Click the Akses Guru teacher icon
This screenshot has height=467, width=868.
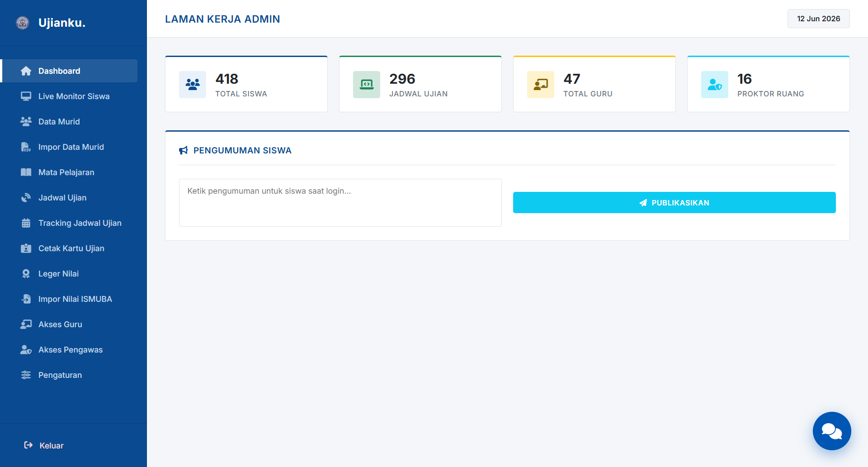coord(26,324)
